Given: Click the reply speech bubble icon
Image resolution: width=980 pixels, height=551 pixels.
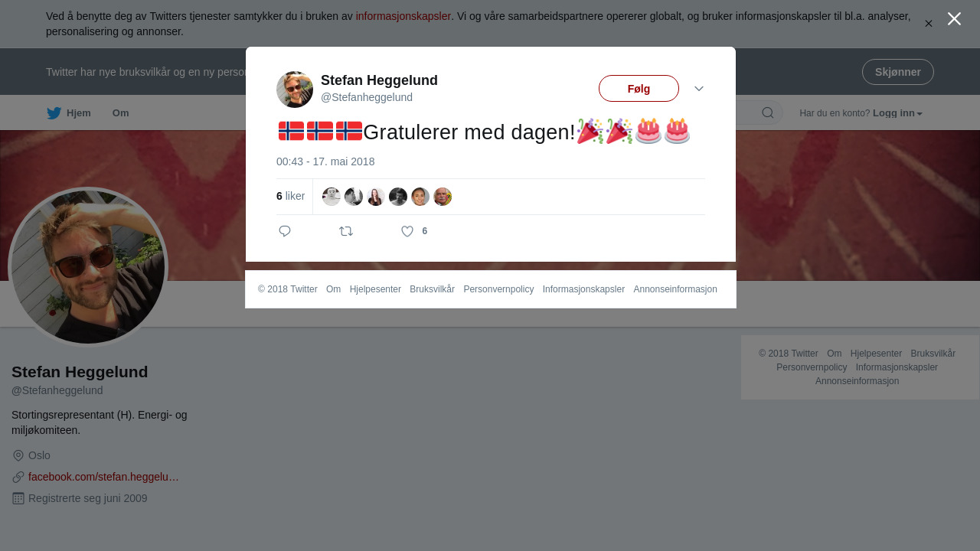Looking at the screenshot, I should (285, 231).
